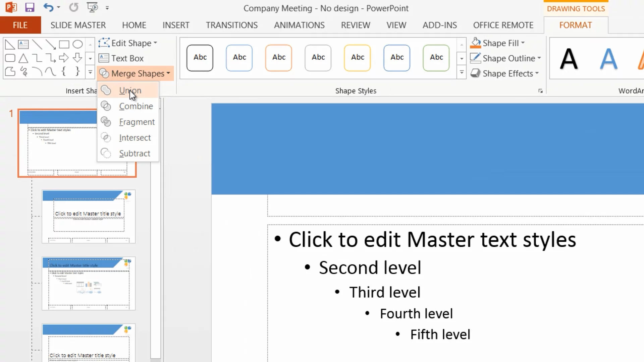The height and width of the screenshot is (362, 644).
Task: Select the scribble freeform shape
Action: [23, 71]
